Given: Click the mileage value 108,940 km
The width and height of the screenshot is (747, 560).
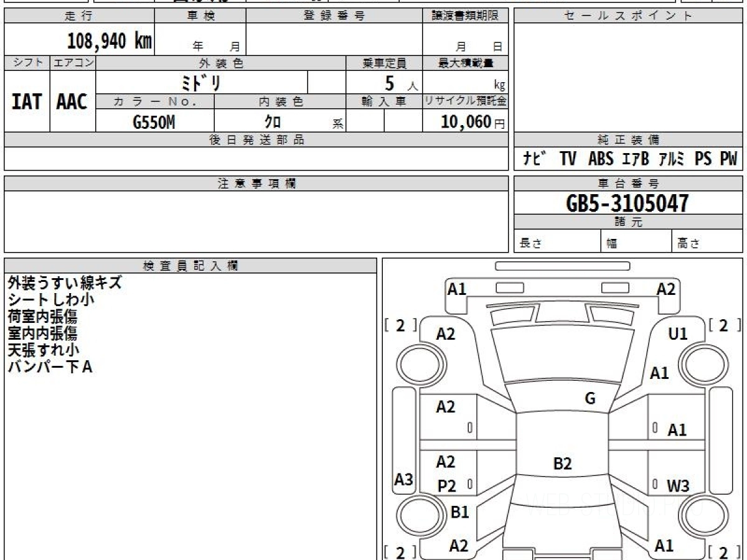Looking at the screenshot, I should (x=110, y=40).
